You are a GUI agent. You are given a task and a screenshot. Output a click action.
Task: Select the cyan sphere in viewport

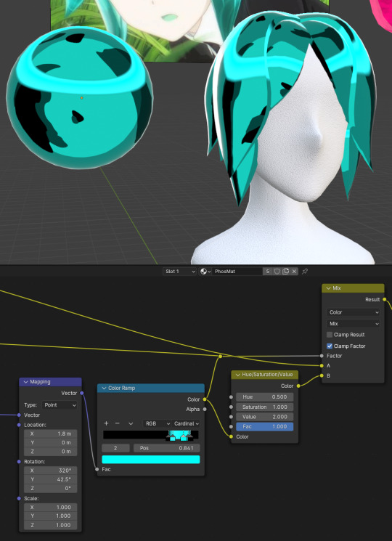[x=80, y=97]
